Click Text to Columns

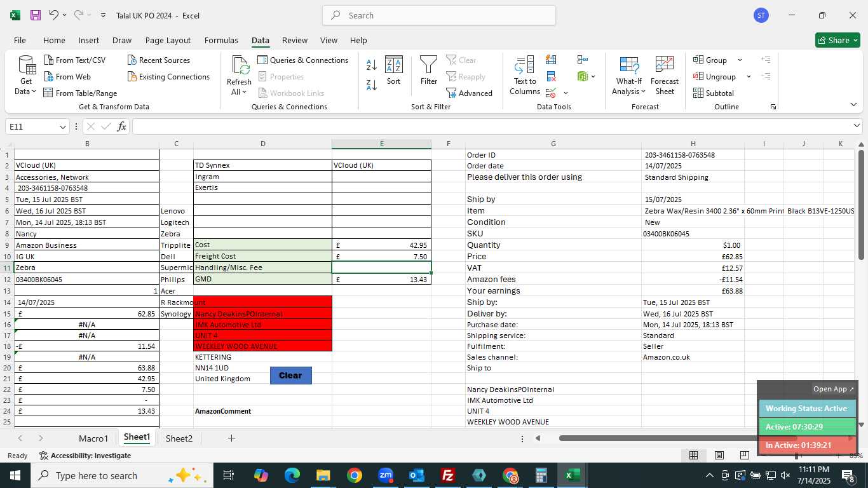pos(525,76)
